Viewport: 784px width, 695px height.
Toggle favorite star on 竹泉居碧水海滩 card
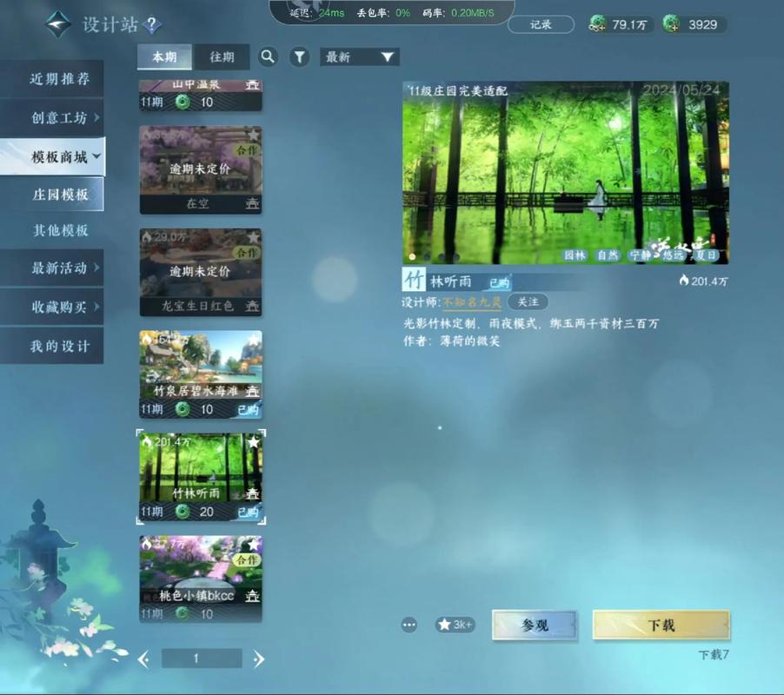(254, 340)
